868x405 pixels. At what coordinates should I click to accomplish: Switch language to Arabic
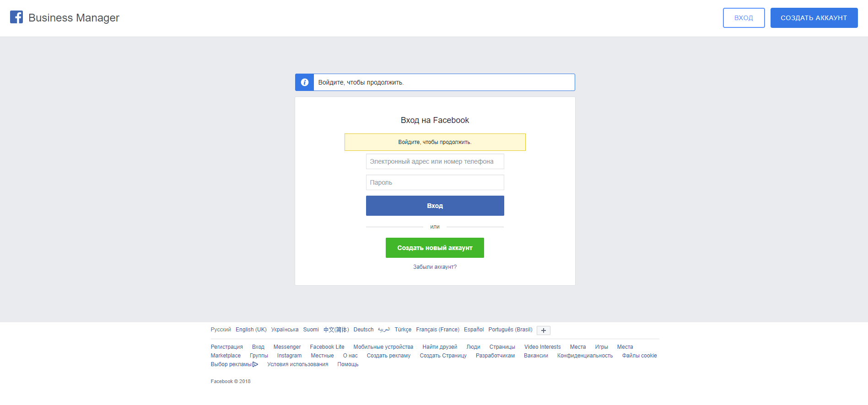click(x=384, y=330)
